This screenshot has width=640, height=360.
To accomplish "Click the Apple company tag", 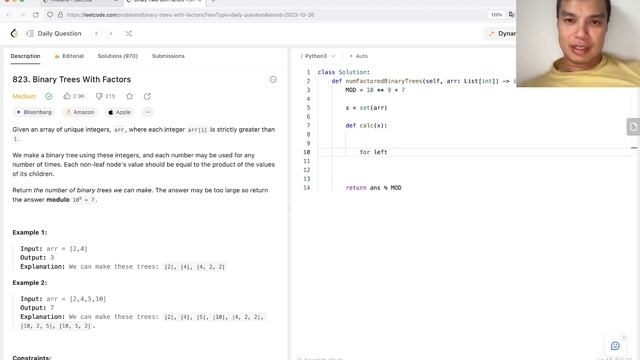I will [x=119, y=112].
